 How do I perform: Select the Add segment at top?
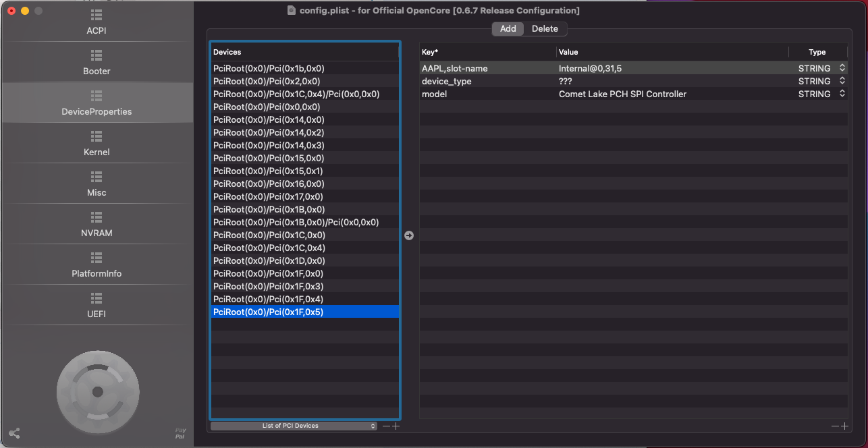(508, 29)
